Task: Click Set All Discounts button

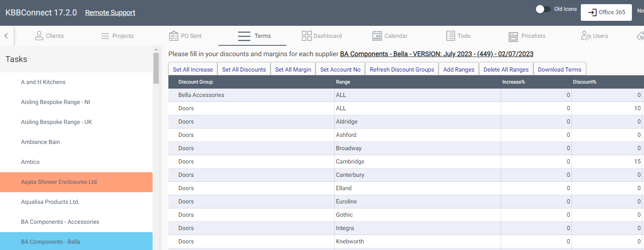Action: click(x=244, y=69)
